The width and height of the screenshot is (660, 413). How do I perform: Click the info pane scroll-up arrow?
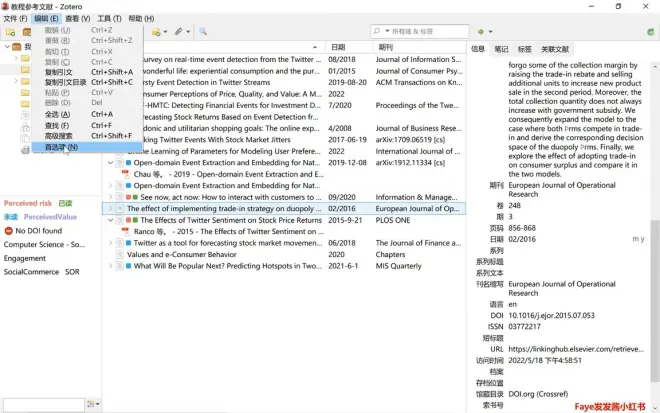coord(655,67)
